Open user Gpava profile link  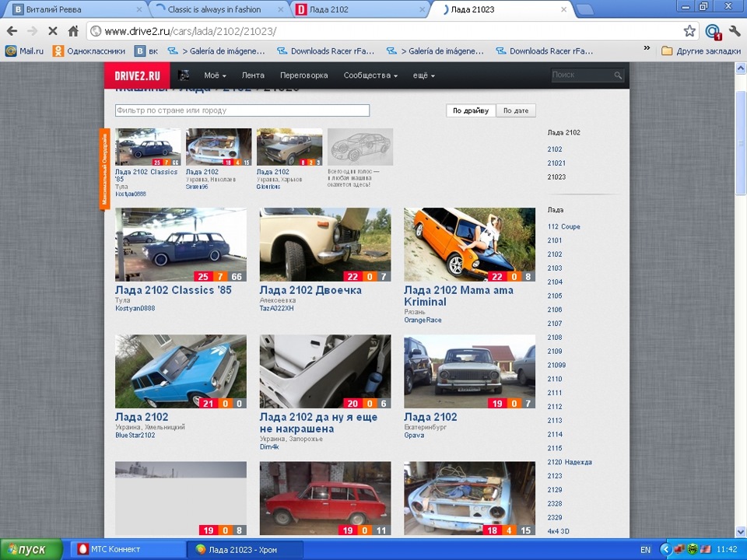coord(413,435)
